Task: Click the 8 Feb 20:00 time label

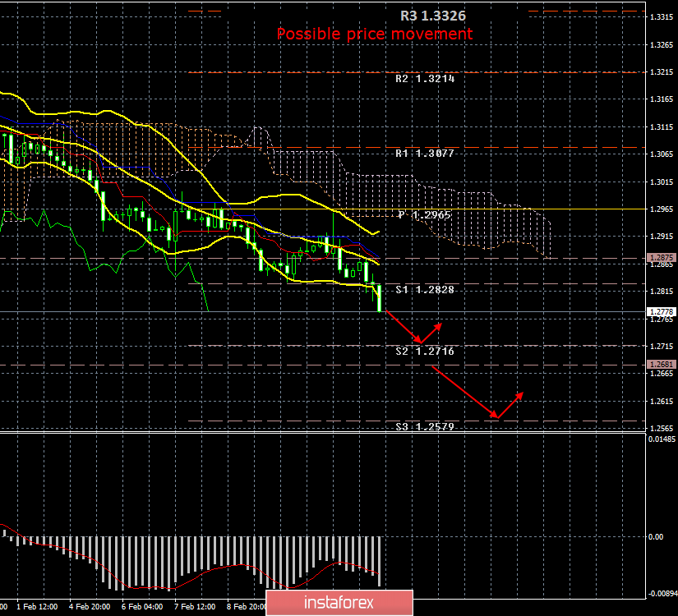Action: click(x=247, y=606)
